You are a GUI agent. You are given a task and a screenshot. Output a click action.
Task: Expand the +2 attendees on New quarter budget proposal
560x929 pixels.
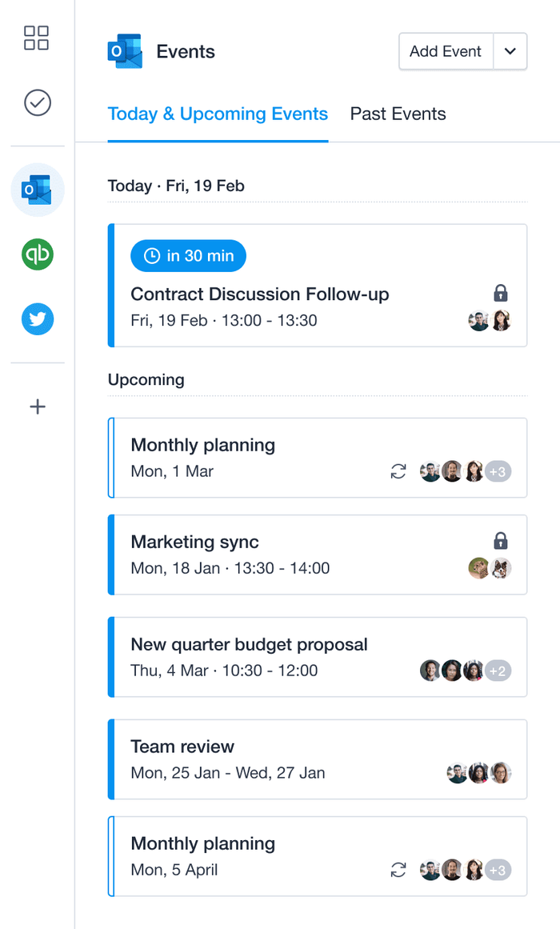pos(497,671)
